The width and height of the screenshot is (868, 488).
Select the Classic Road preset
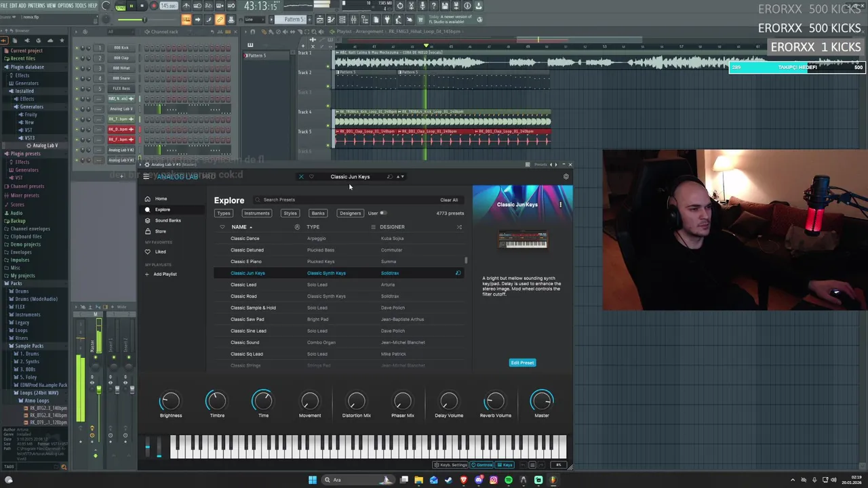pos(338,296)
